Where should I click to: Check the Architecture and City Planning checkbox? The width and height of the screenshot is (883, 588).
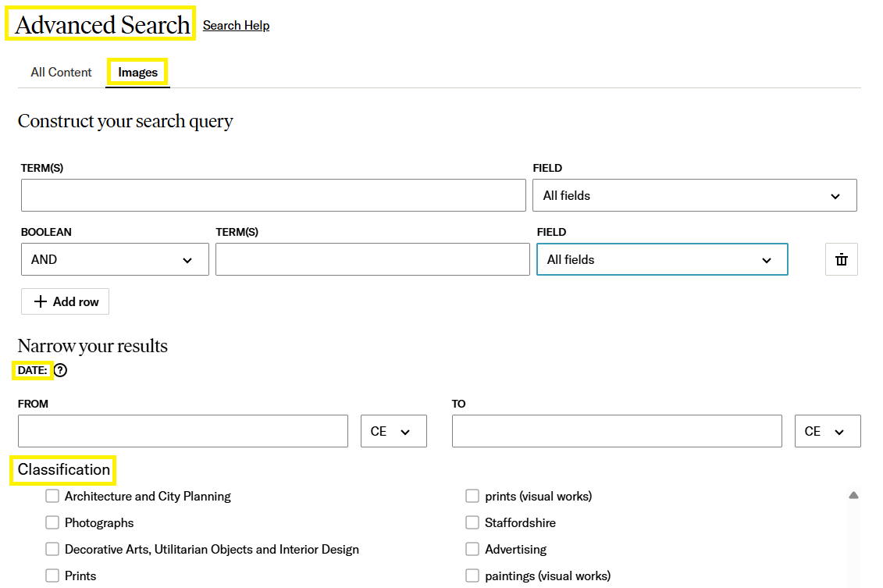point(52,497)
